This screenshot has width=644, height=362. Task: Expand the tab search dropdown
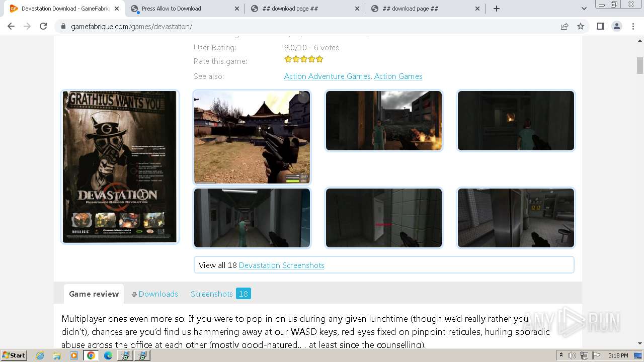584,9
